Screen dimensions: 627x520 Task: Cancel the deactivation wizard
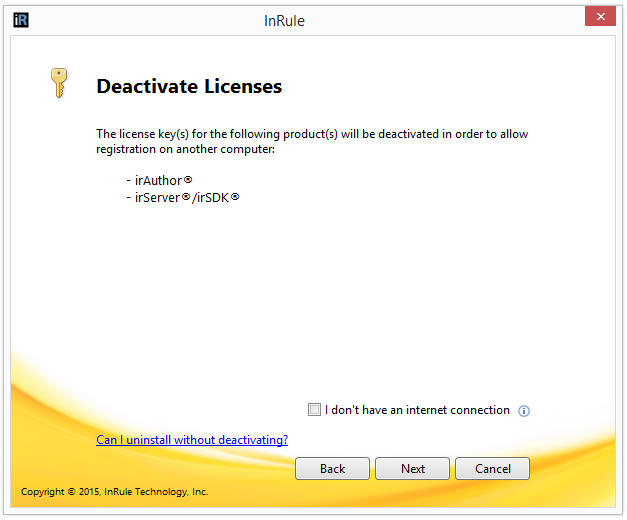[x=493, y=468]
